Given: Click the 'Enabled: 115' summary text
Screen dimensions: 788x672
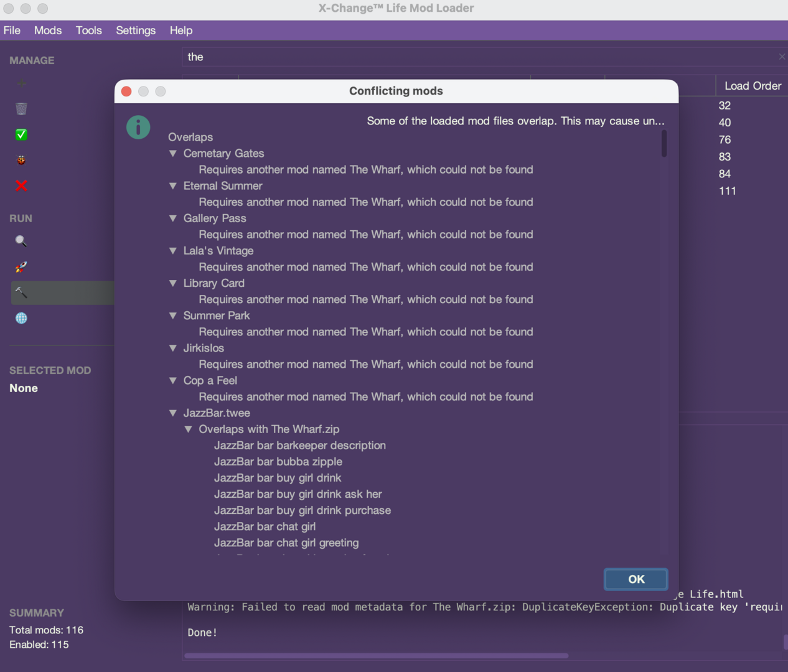Looking at the screenshot, I should coord(39,645).
